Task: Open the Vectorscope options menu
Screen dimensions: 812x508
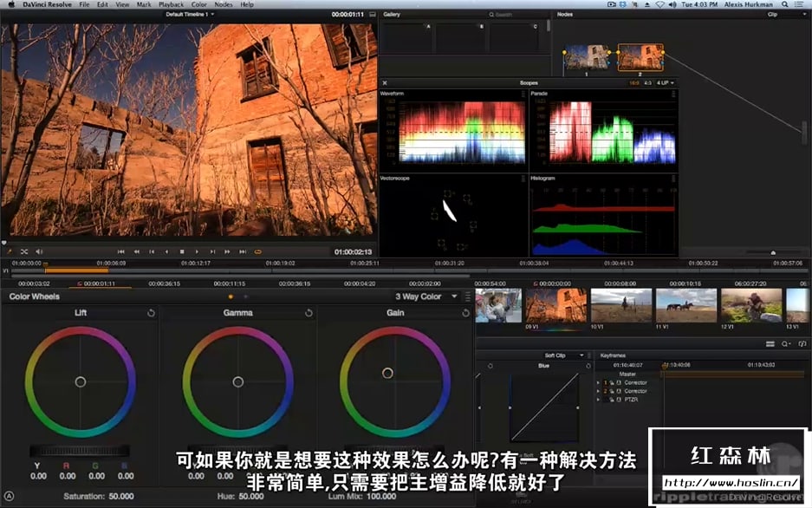Action: (523, 178)
